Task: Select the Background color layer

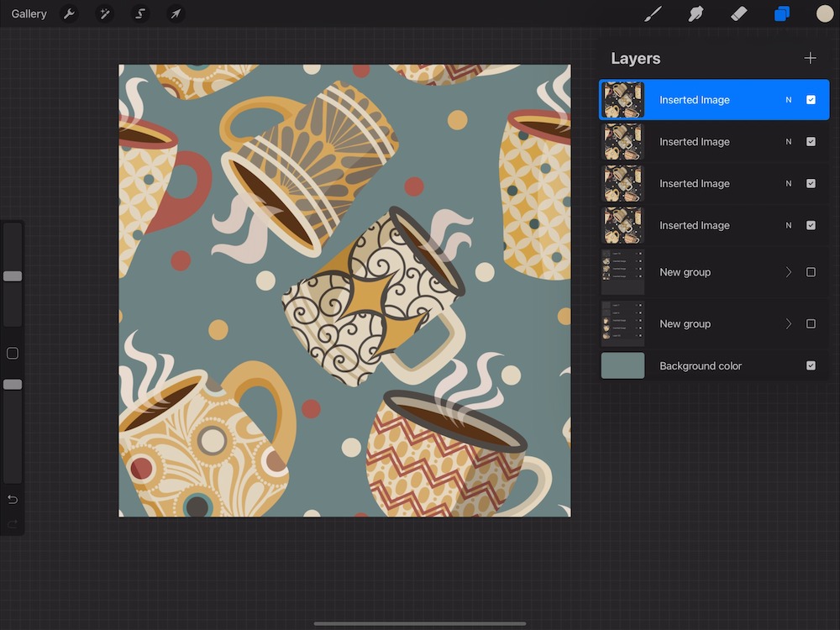Action: pyautogui.click(x=701, y=366)
